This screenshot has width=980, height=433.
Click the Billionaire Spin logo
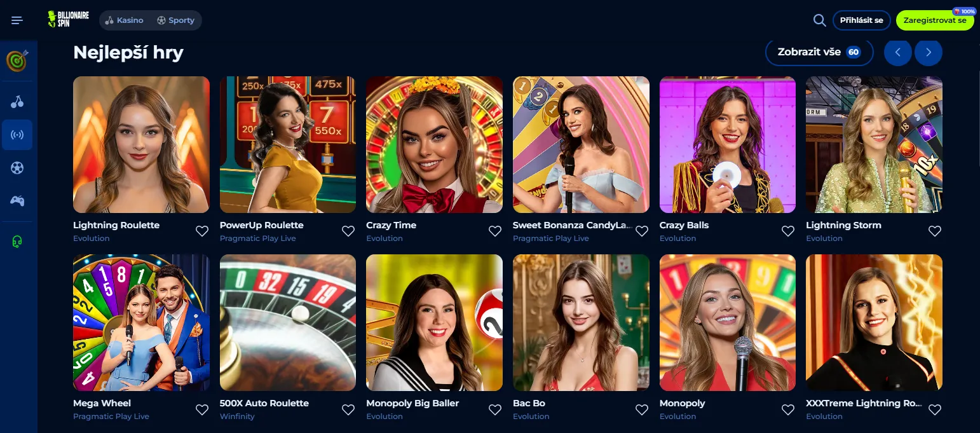click(x=69, y=19)
